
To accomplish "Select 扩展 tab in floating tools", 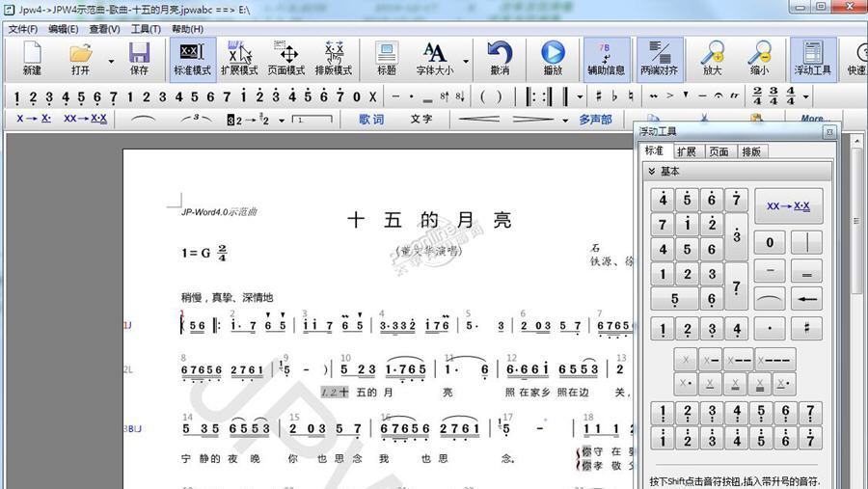I will tap(687, 151).
